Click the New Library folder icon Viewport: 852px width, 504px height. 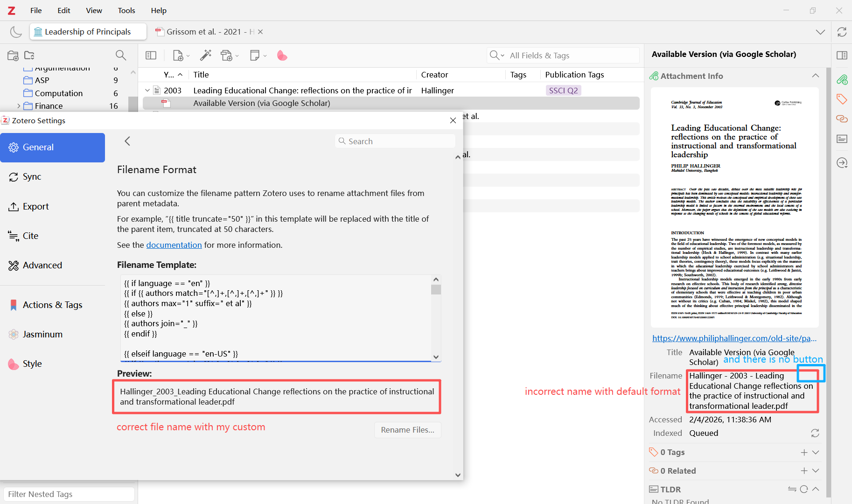pos(29,56)
